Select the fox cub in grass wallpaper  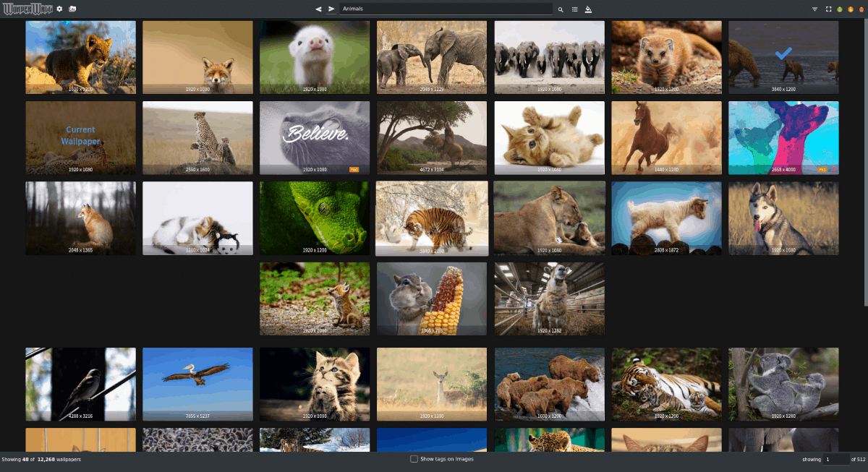(315, 299)
